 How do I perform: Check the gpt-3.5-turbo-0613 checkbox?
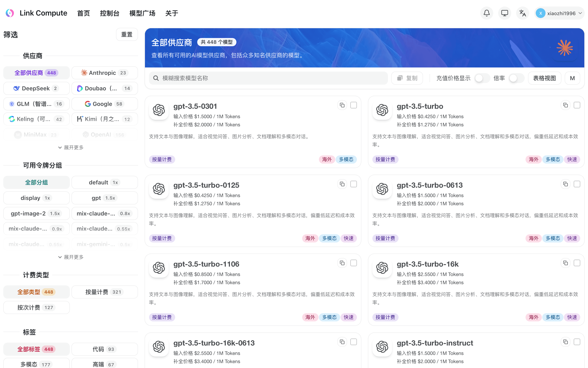point(577,184)
